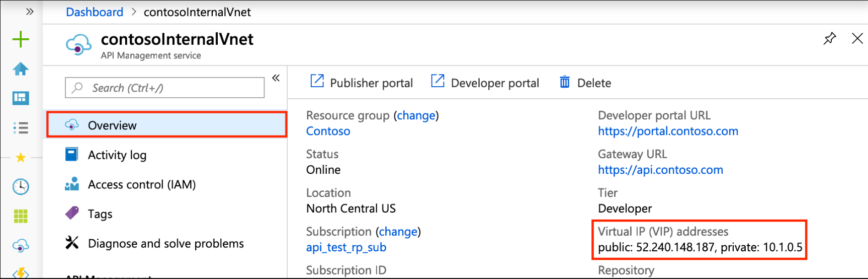Screen dimensions: 868x279
Task: Click the purple Tags icon
Action: point(72,213)
